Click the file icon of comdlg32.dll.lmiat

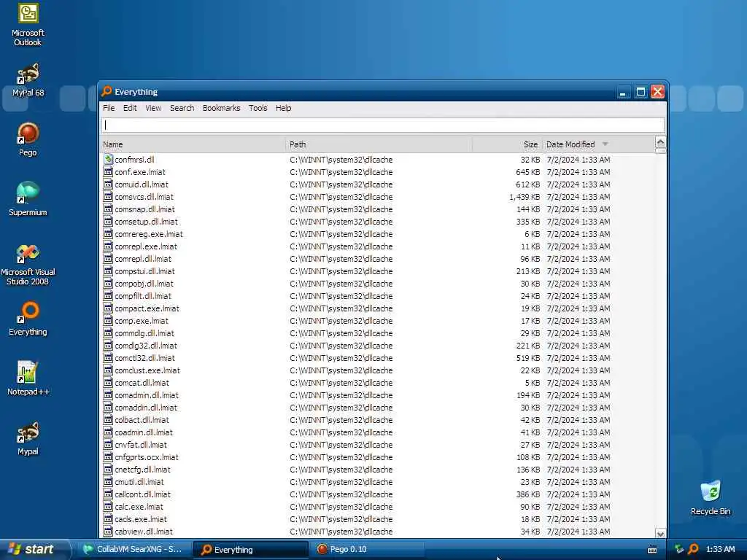click(x=108, y=345)
